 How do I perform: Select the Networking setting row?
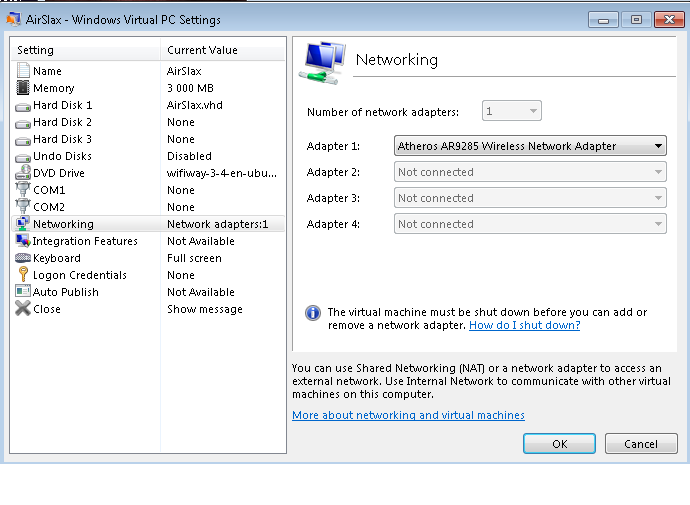(x=148, y=224)
